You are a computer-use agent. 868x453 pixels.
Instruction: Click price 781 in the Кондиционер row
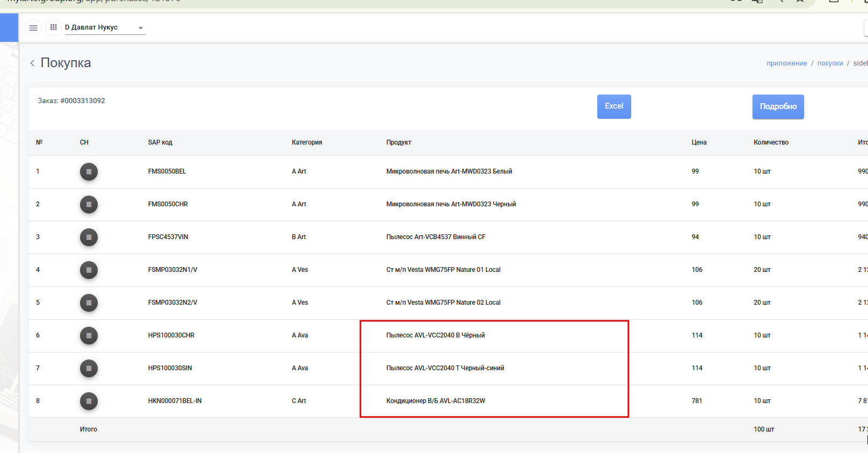click(x=697, y=401)
